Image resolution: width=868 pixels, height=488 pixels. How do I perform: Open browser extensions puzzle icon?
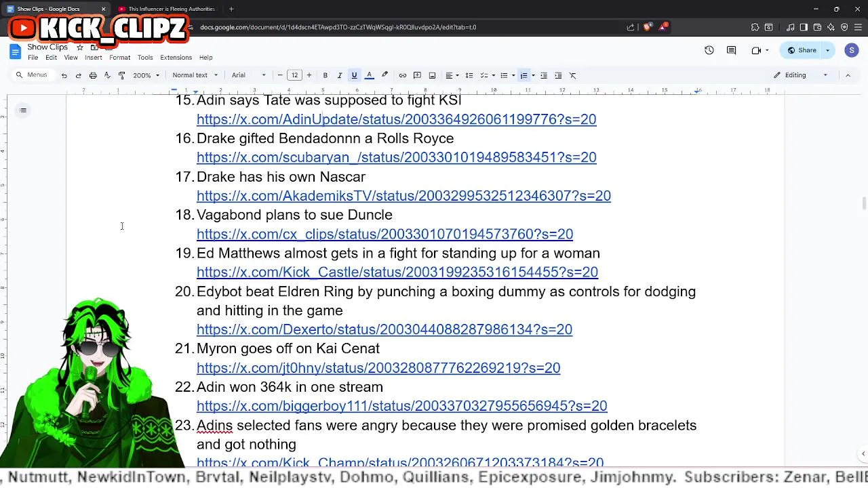click(755, 27)
